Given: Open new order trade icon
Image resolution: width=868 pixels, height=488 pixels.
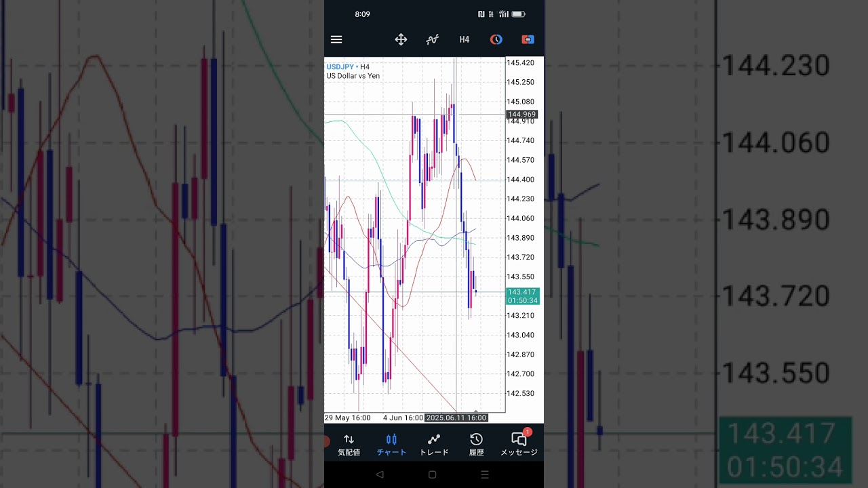Looking at the screenshot, I should click(528, 40).
